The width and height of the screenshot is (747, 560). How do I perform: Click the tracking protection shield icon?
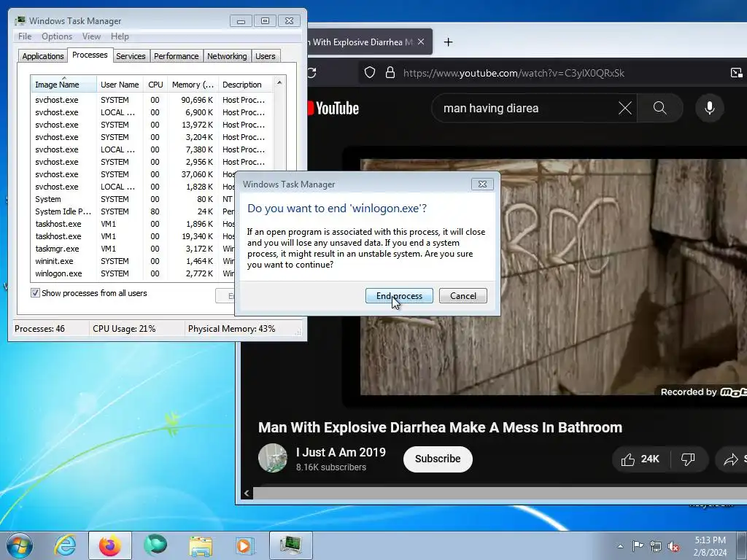coord(370,72)
